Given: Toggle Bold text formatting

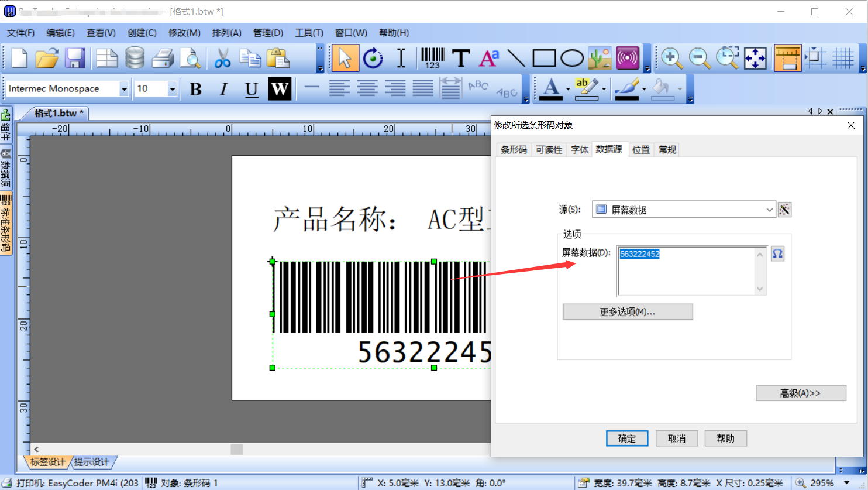Looking at the screenshot, I should tap(196, 89).
